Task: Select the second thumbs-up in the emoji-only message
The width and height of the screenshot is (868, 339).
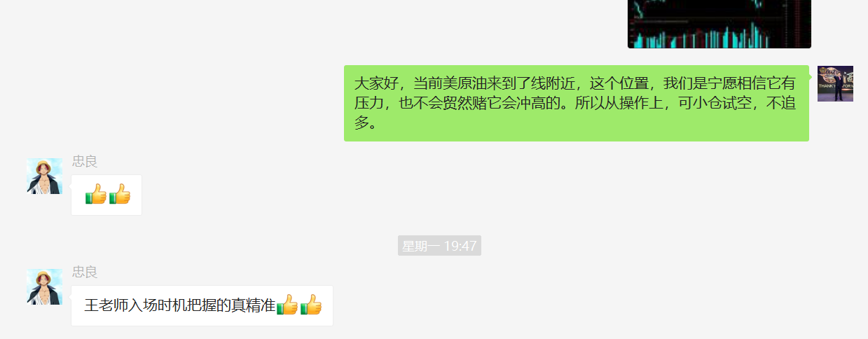Action: [119, 194]
